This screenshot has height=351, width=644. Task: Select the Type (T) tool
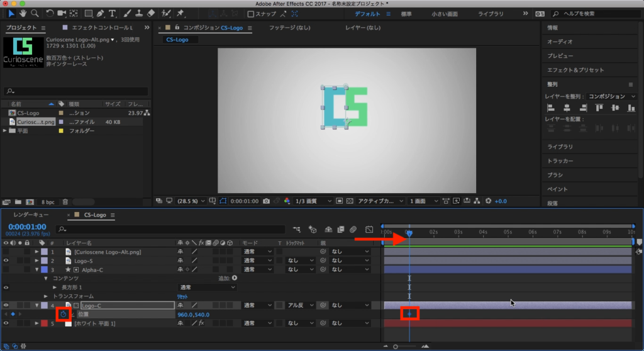[112, 13]
